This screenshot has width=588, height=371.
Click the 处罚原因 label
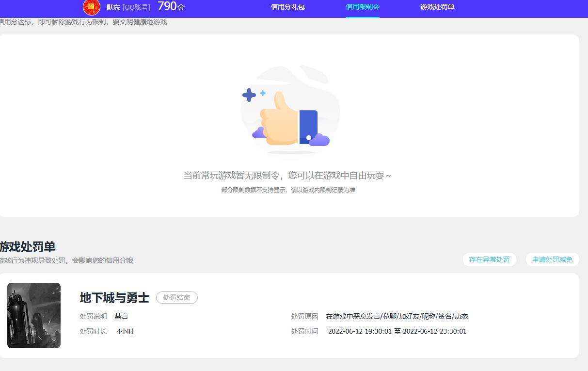(x=304, y=316)
